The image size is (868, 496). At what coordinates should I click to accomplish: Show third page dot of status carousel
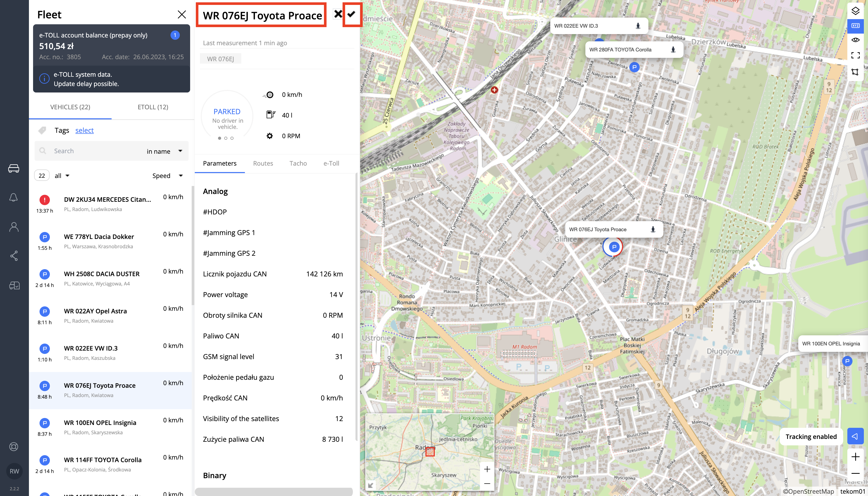pos(232,138)
